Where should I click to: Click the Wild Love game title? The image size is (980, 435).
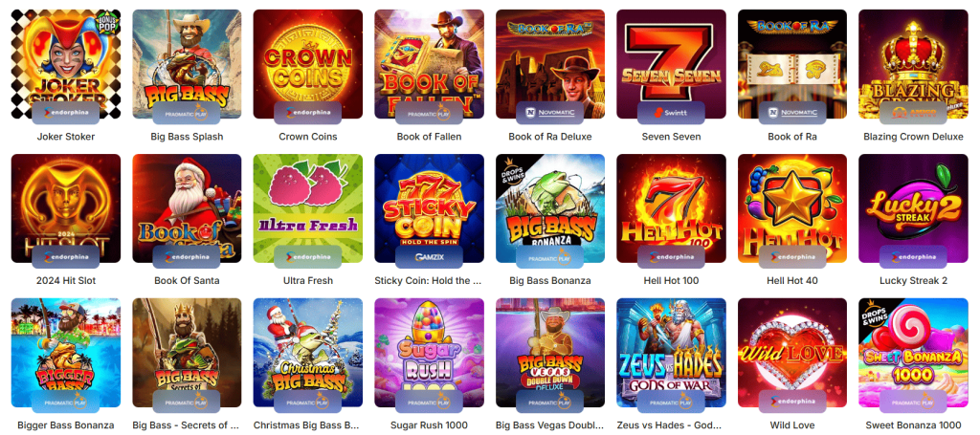click(x=791, y=425)
